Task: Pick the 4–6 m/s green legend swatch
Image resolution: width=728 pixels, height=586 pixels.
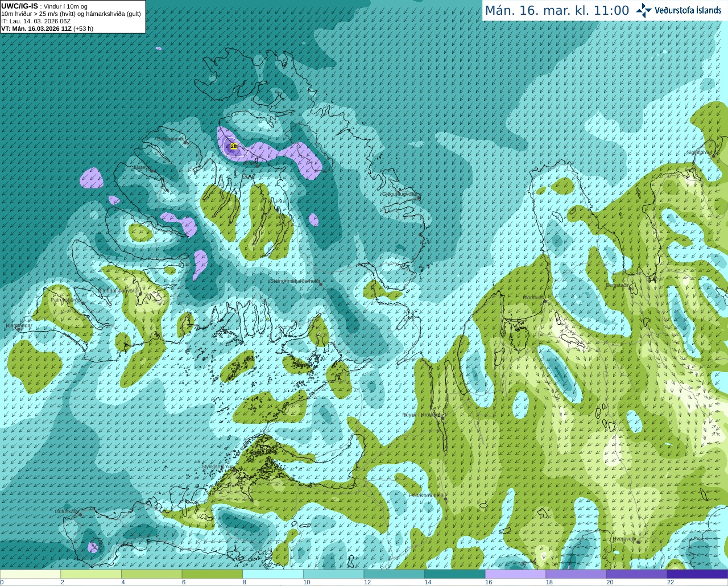Action: pyautogui.click(x=151, y=574)
